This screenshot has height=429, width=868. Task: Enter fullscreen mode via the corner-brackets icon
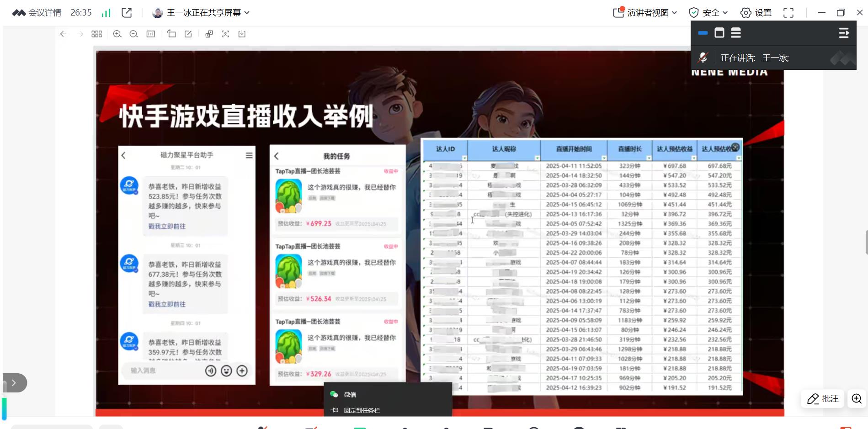tap(788, 13)
